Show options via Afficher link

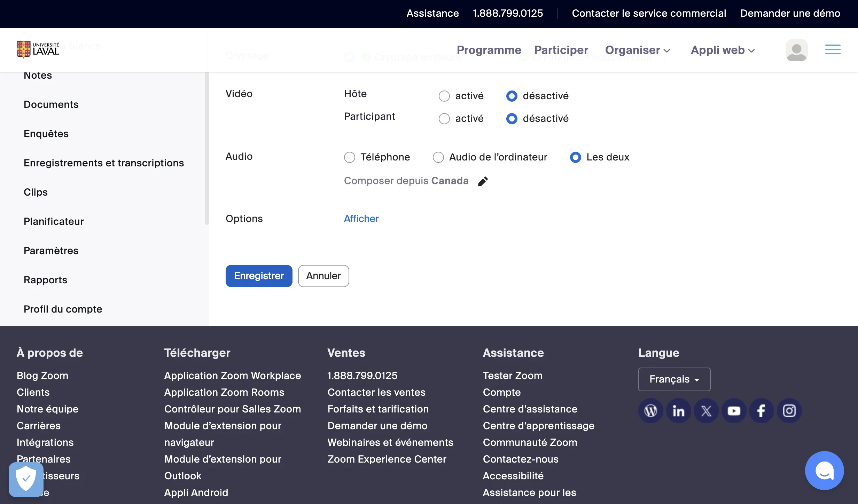click(x=361, y=219)
